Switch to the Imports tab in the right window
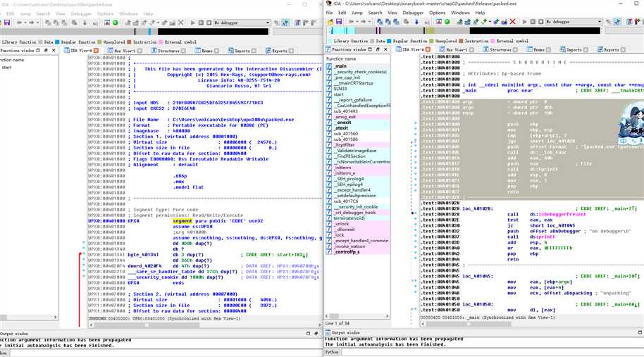The image size is (644, 357). (574, 50)
